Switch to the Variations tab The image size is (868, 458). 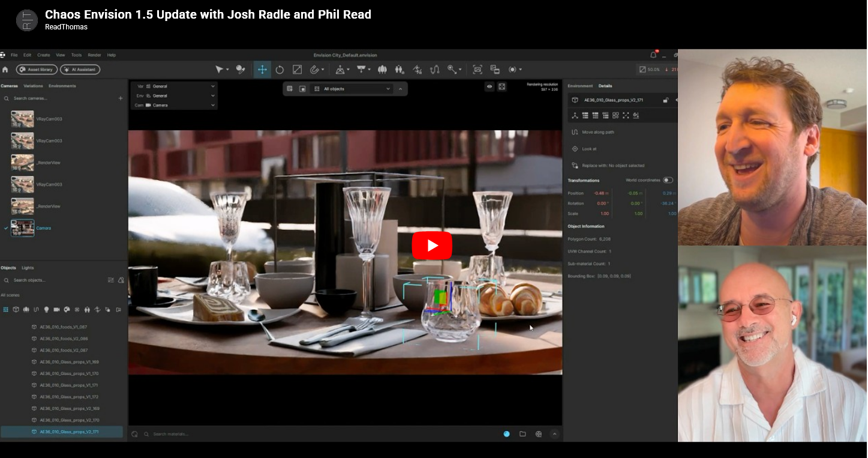point(33,86)
